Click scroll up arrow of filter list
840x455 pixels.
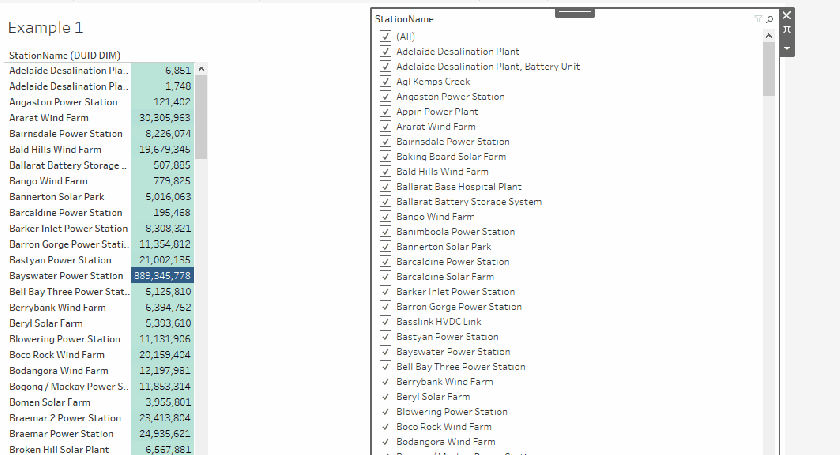point(768,36)
